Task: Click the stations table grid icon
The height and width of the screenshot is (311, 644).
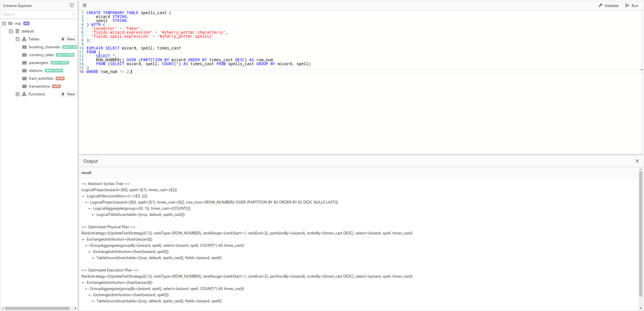Action: click(24, 70)
